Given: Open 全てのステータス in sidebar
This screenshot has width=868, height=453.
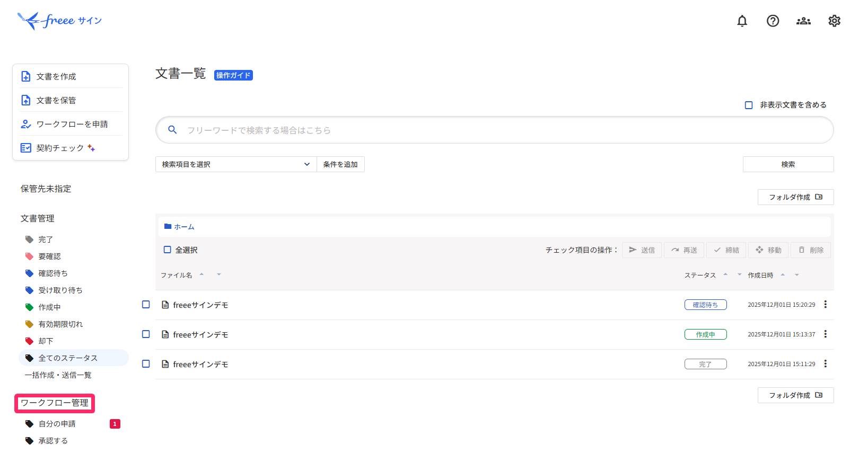Looking at the screenshot, I should coord(74,358).
